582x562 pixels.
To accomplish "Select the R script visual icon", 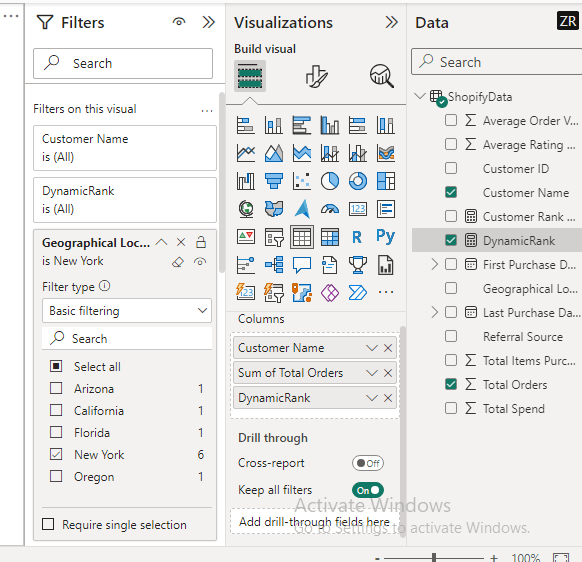I will tap(357, 237).
